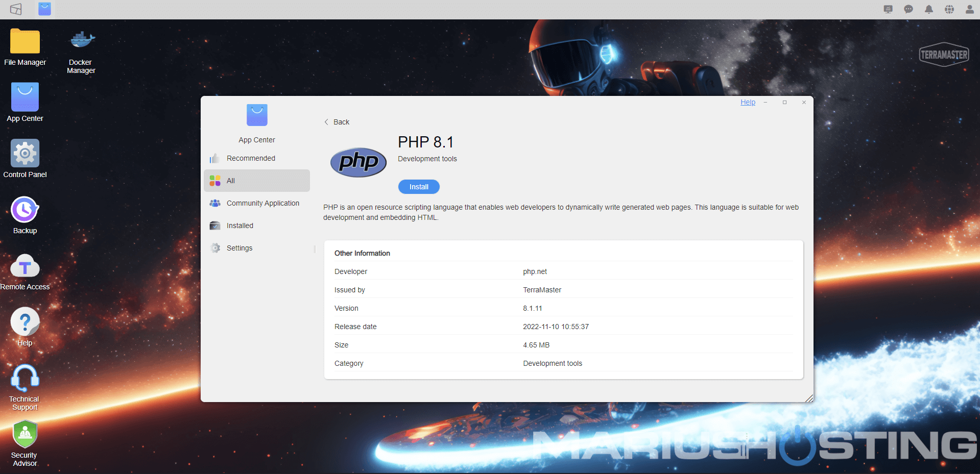This screenshot has height=474, width=980.
Task: Select the All apps category
Action: click(x=257, y=181)
